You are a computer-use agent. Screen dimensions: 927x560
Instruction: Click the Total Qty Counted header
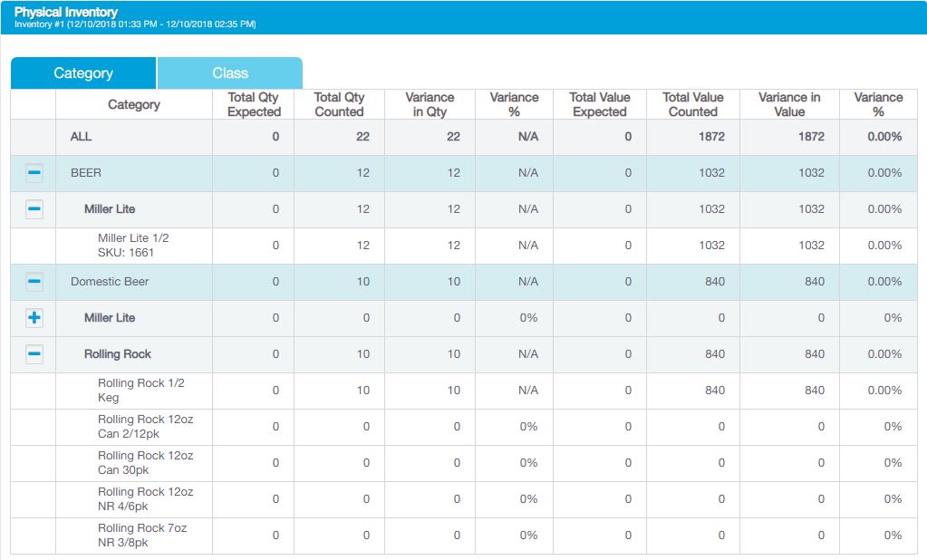339,105
